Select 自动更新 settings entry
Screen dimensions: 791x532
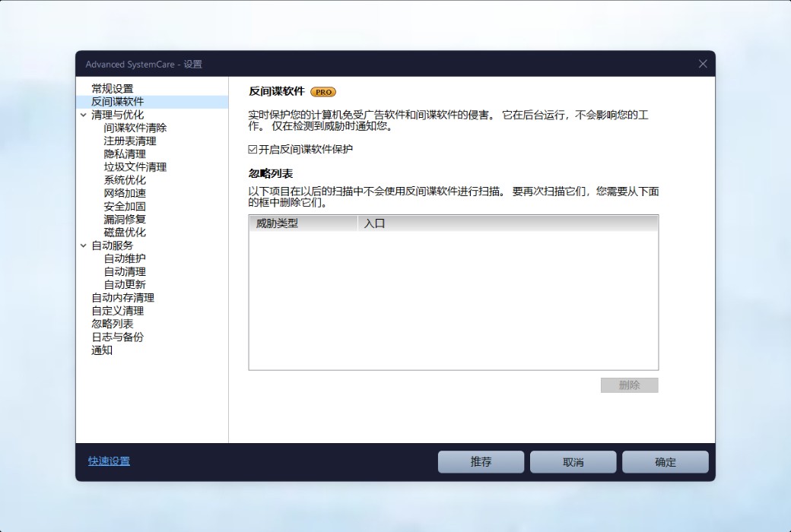coord(125,285)
